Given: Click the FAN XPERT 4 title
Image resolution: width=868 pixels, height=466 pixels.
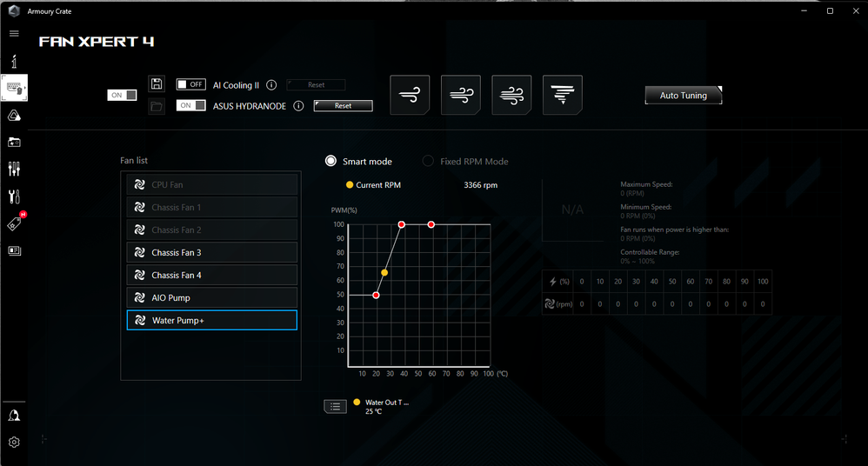Looking at the screenshot, I should 97,42.
